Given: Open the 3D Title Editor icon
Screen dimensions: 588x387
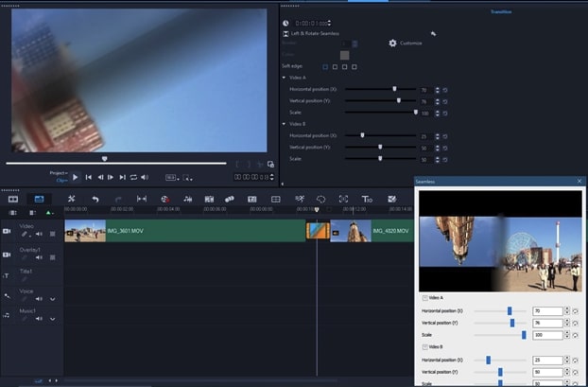Looking at the screenshot, I should click(367, 199).
